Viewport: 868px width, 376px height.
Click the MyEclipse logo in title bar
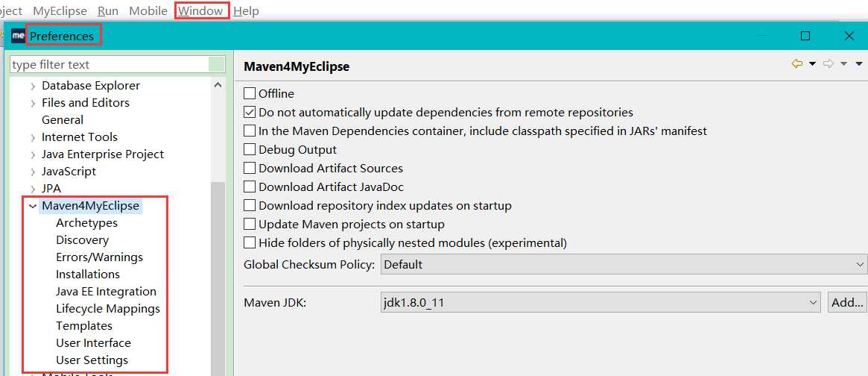click(18, 36)
